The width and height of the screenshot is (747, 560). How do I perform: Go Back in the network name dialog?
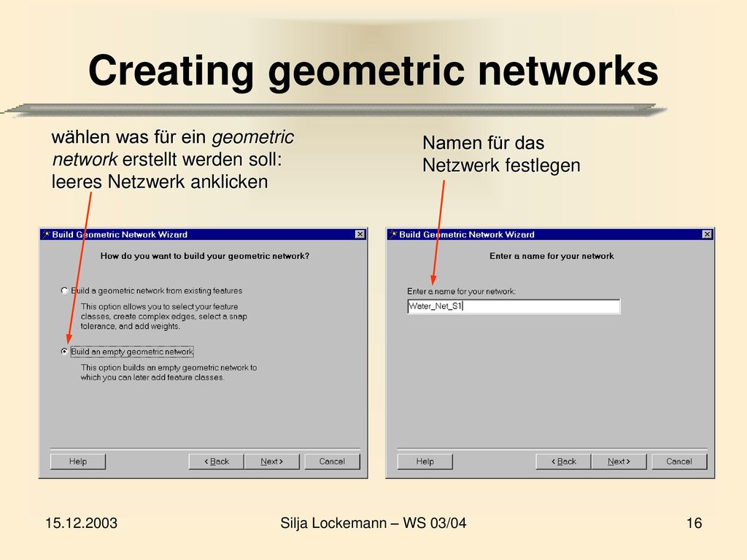(x=564, y=461)
